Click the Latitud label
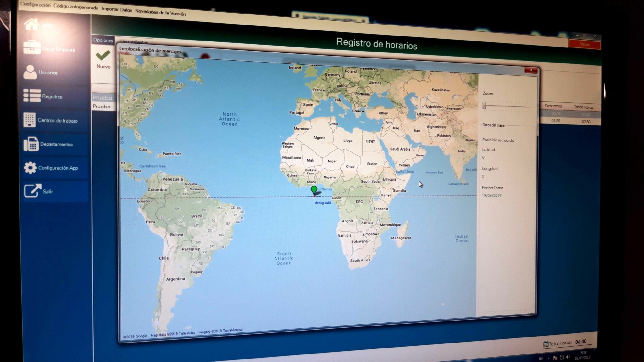The height and width of the screenshot is (362, 644). (489, 150)
